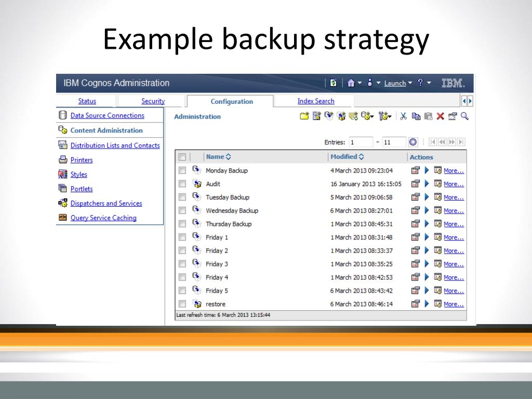Open the second toolbar dropdown icon
The width and height of the screenshot is (532, 399).
tap(385, 116)
